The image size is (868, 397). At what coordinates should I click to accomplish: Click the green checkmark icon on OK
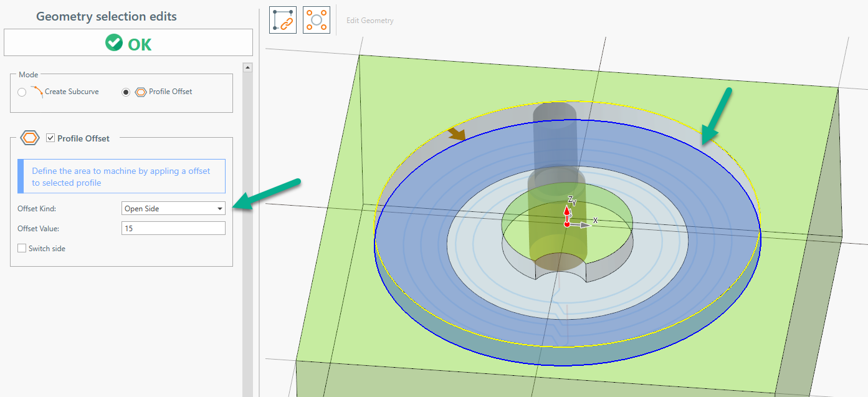coord(114,43)
